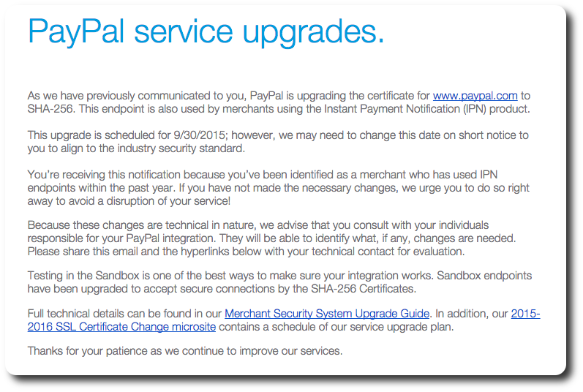Click the 'Testing in the Sandbox' sentence
The height and width of the screenshot is (392, 583).
[x=230, y=276]
